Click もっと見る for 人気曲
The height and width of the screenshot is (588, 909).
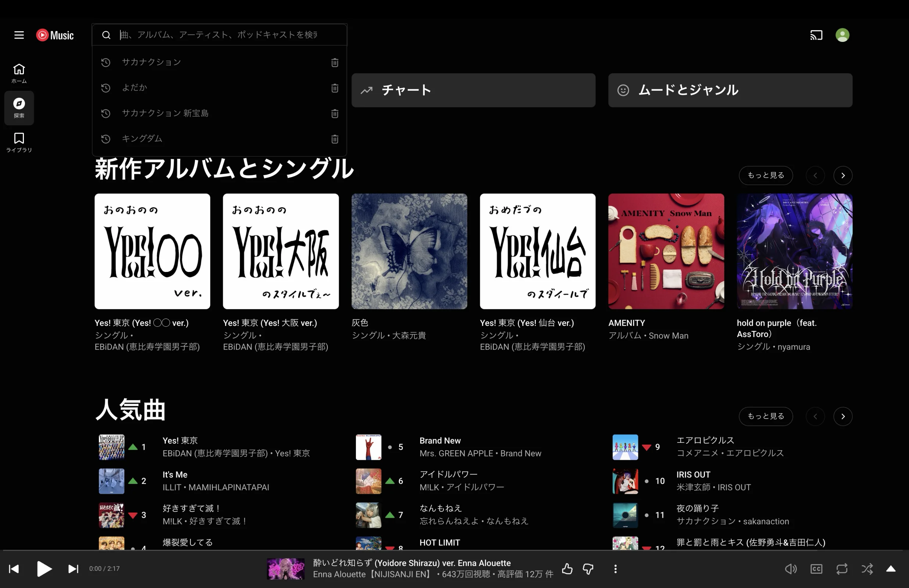click(x=765, y=416)
